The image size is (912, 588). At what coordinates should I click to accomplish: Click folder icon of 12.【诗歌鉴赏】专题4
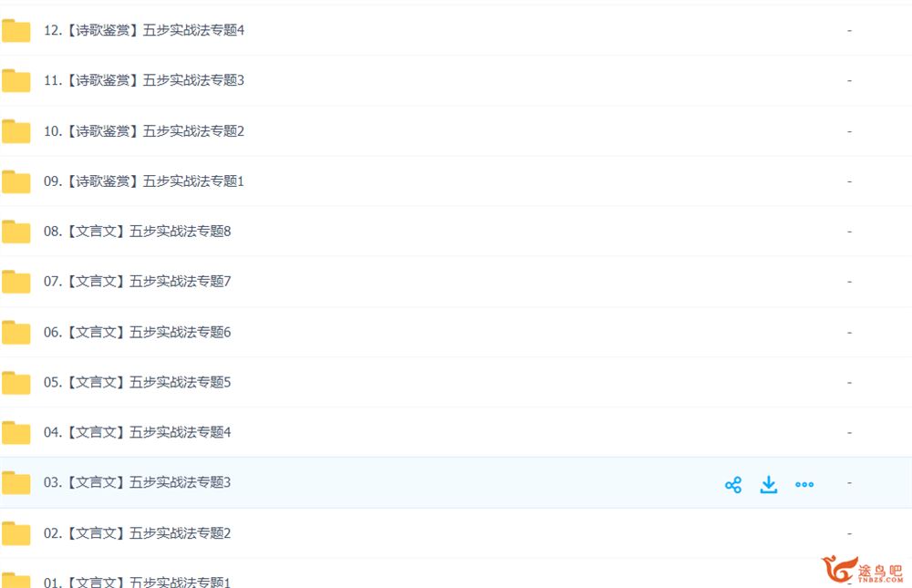[x=16, y=30]
